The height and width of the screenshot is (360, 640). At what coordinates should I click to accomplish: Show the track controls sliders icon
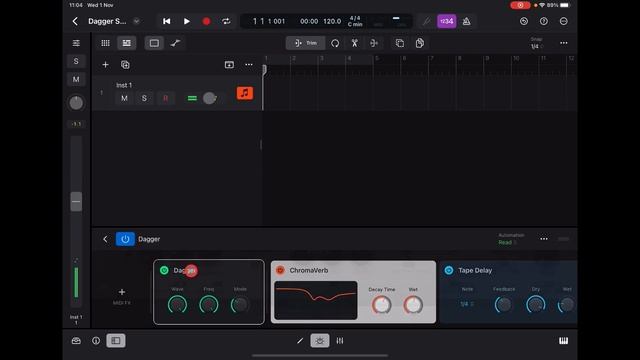click(76, 43)
